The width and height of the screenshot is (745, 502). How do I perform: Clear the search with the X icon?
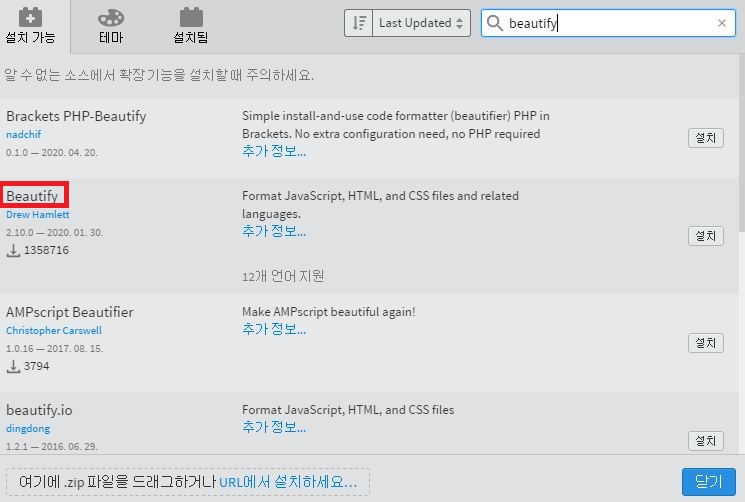722,23
